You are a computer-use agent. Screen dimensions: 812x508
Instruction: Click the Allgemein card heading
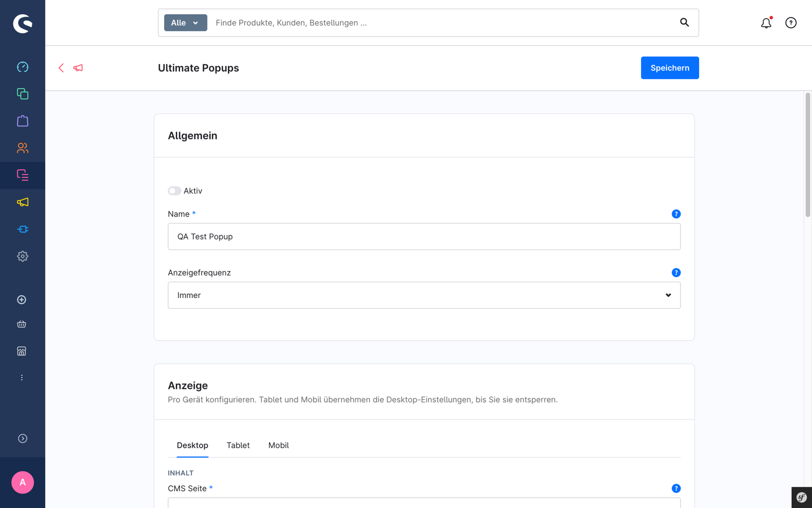[x=192, y=135]
